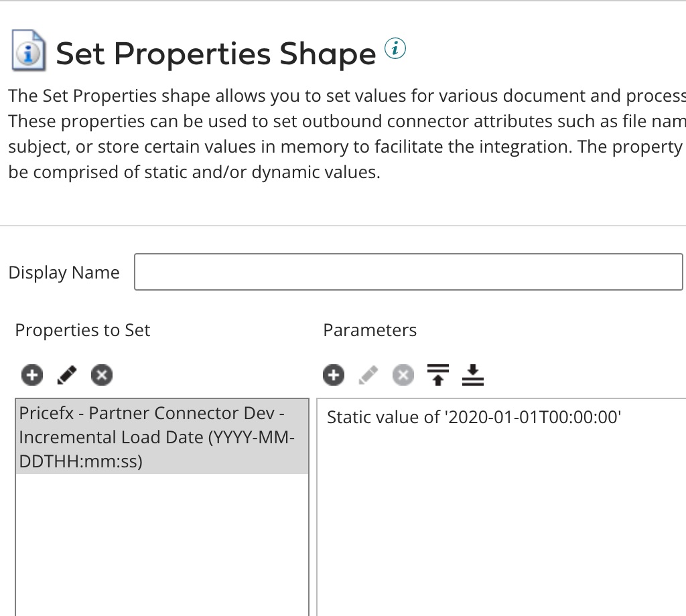Click the greyed-out edit parameter pencil
686x616 pixels.
click(x=368, y=375)
